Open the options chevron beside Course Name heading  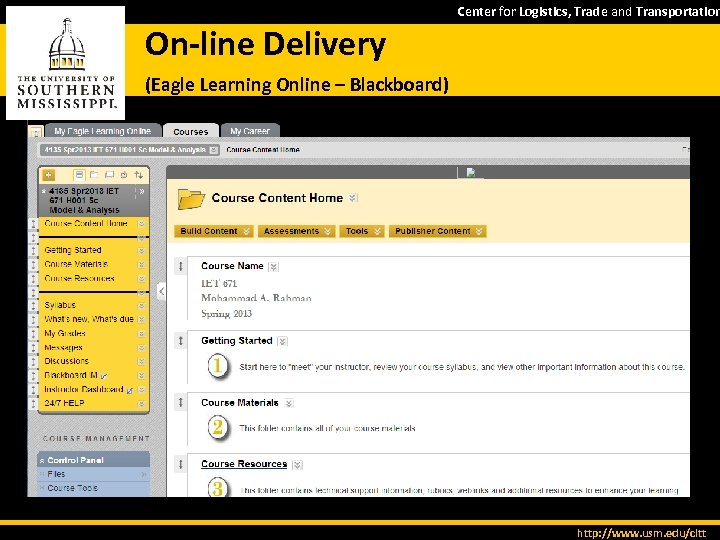click(x=273, y=267)
